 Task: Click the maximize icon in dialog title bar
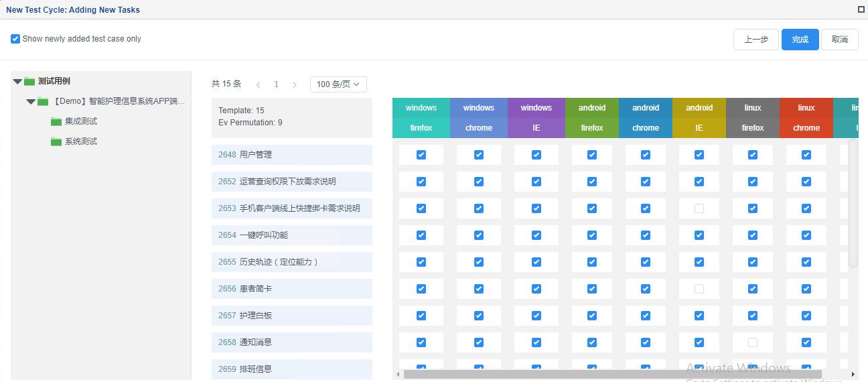coord(861,9)
